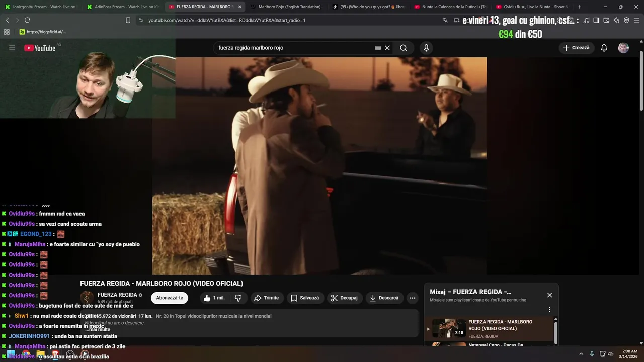Save video with Salvează
Image resolution: width=644 pixels, height=362 pixels.
[305, 298]
